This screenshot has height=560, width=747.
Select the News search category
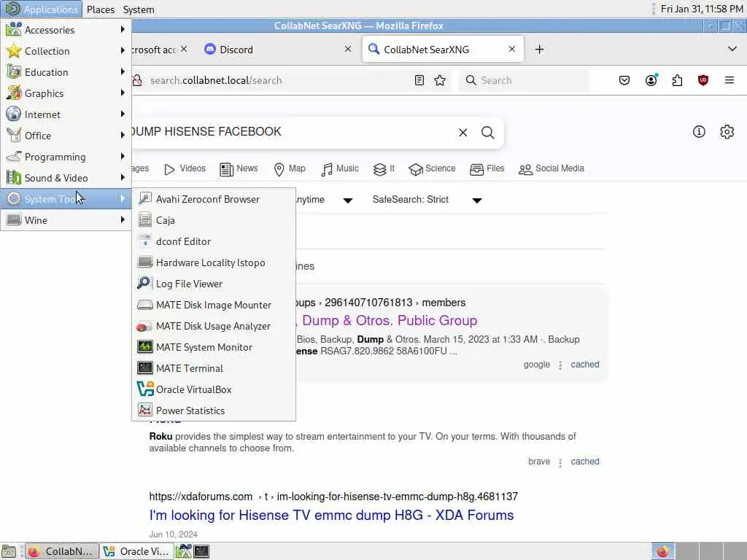239,168
